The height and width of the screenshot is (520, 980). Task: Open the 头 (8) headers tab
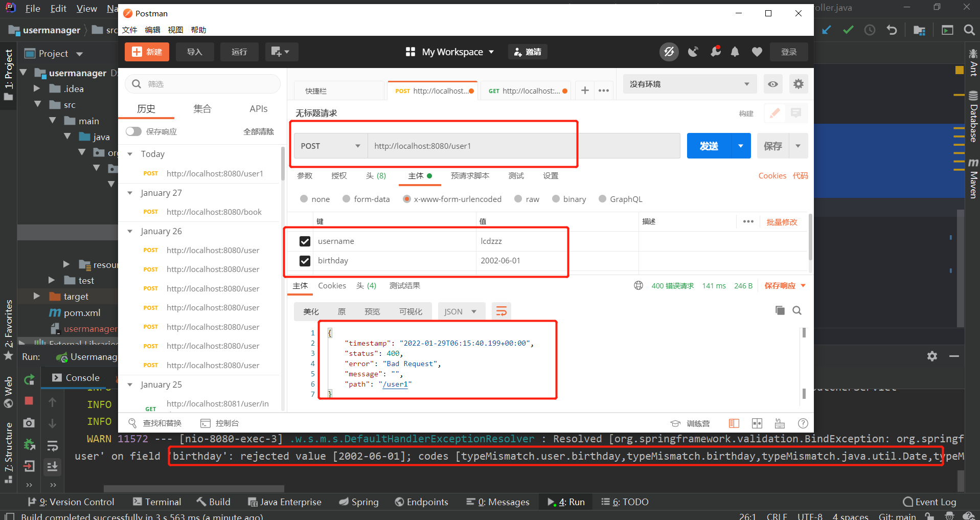click(376, 175)
